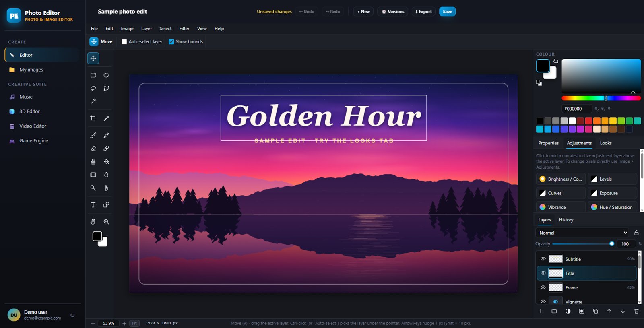
Task: Open the File menu
Action: (94, 29)
